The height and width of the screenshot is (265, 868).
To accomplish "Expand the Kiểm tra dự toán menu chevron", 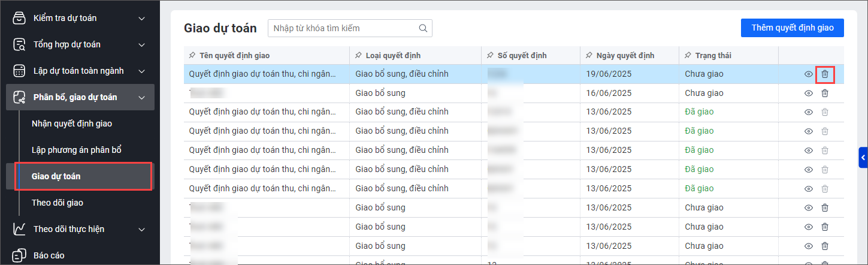I will pos(142,18).
